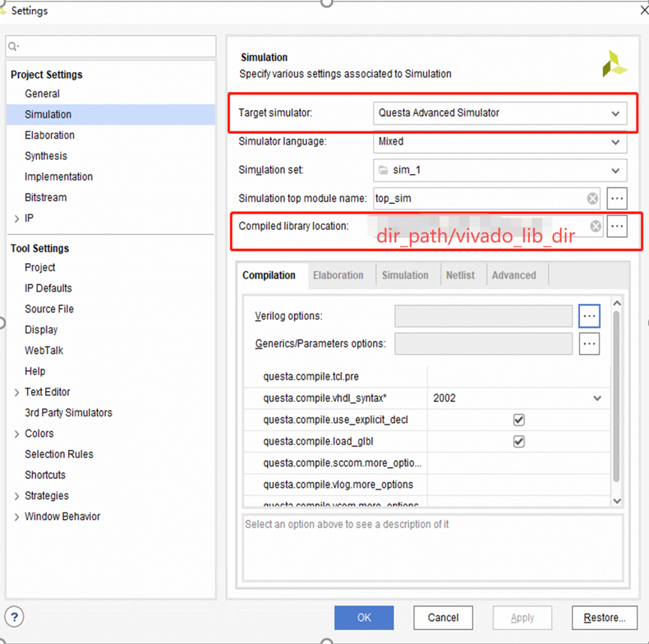Switch to the Netlist tab
The height and width of the screenshot is (644, 649).
click(x=460, y=275)
